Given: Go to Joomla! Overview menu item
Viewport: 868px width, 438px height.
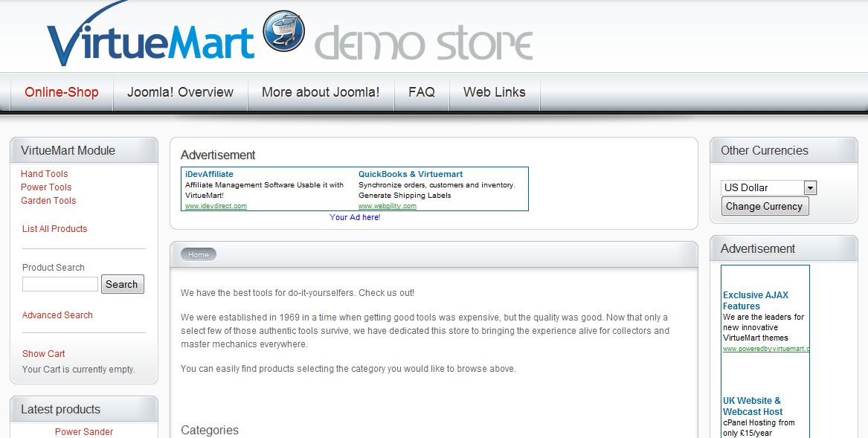Looking at the screenshot, I should tap(181, 92).
